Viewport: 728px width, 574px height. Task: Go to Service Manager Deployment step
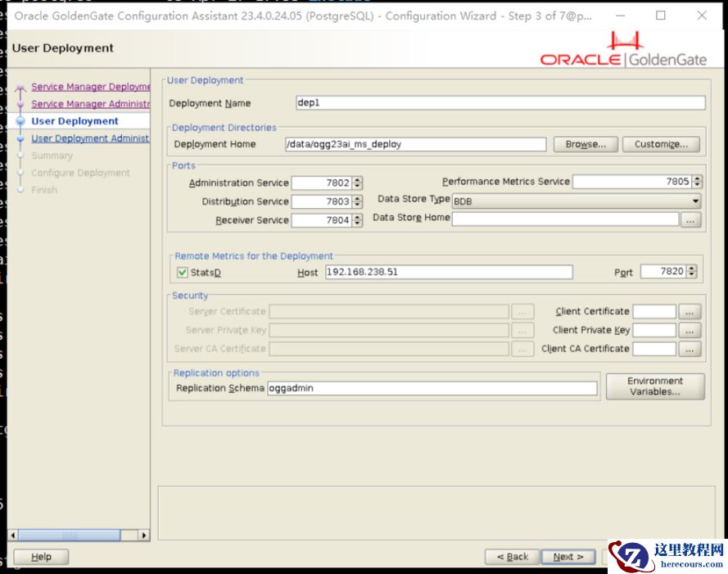coord(90,87)
